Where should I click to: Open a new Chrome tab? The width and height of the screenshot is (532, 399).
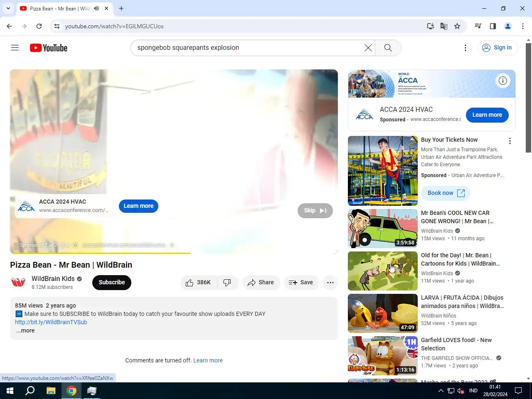point(121,8)
